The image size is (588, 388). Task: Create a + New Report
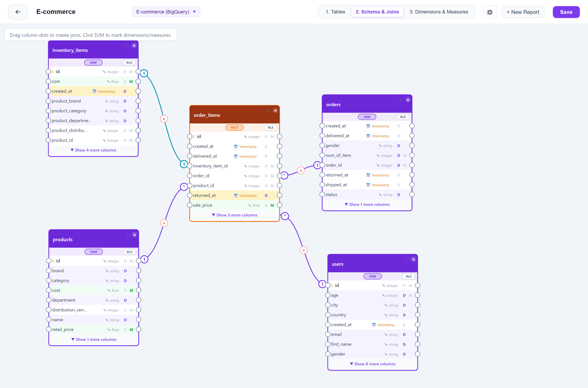tap(523, 12)
